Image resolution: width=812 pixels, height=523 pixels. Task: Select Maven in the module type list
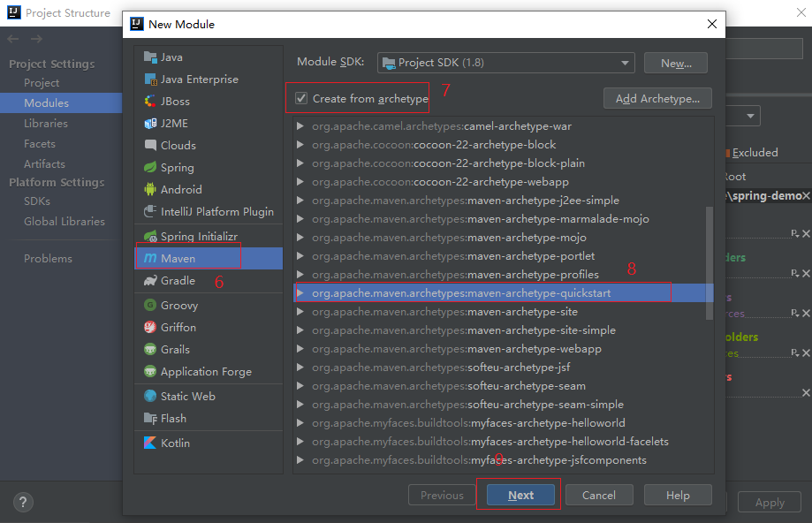[x=178, y=259]
